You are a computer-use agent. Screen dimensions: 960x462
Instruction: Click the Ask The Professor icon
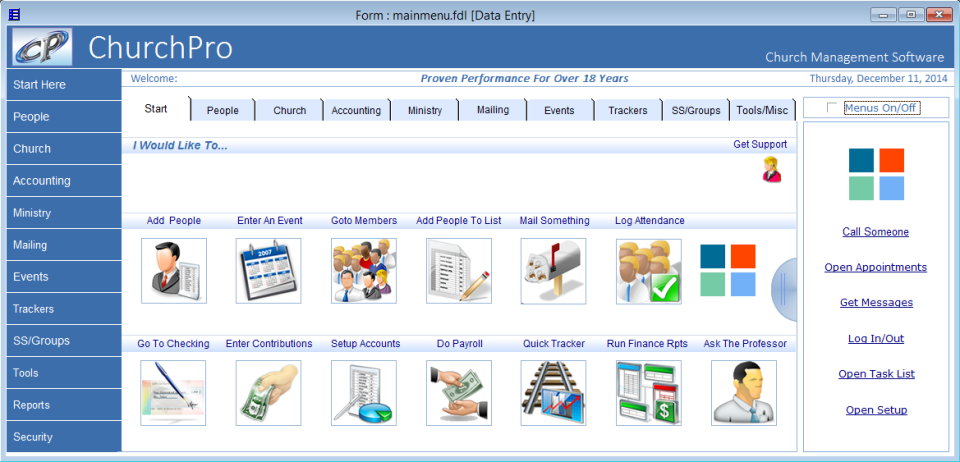coord(744,393)
